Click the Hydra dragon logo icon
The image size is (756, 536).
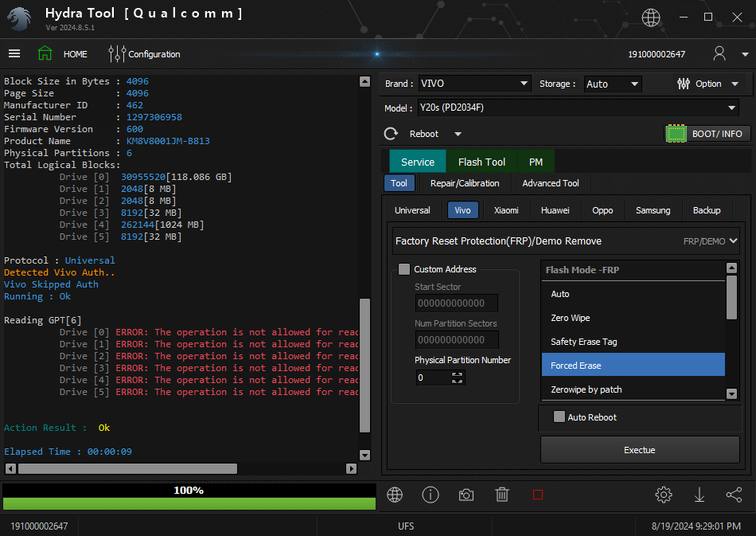(19, 19)
